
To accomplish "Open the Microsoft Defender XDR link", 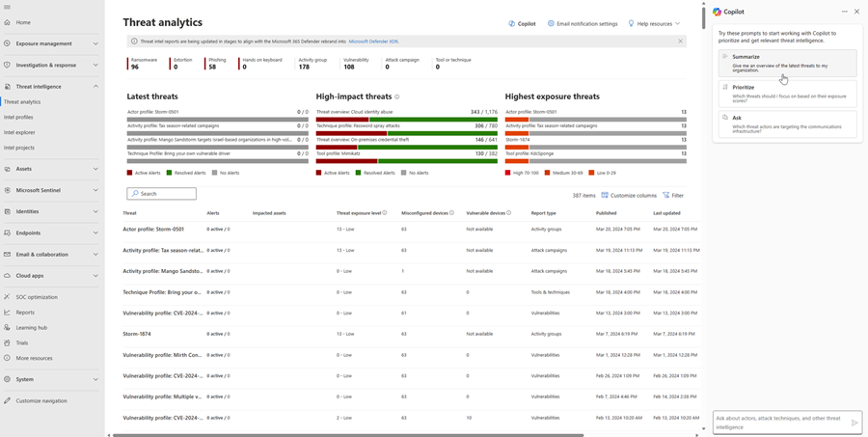I will point(373,41).
